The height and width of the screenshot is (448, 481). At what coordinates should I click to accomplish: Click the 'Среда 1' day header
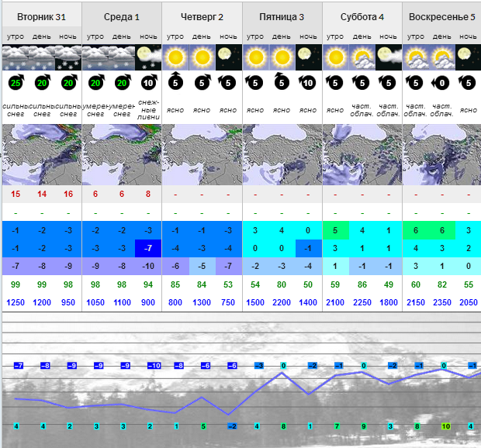[122, 17]
